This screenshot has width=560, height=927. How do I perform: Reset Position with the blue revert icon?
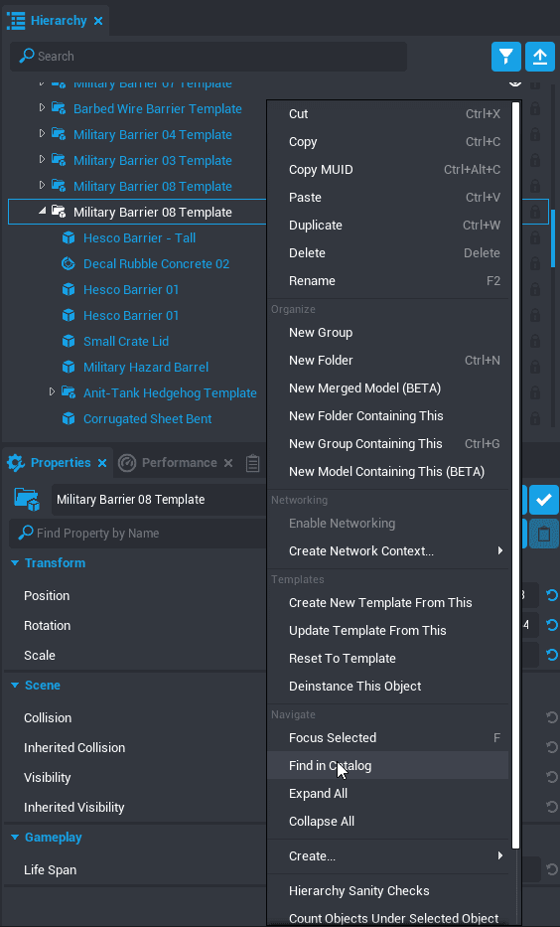pos(552,595)
